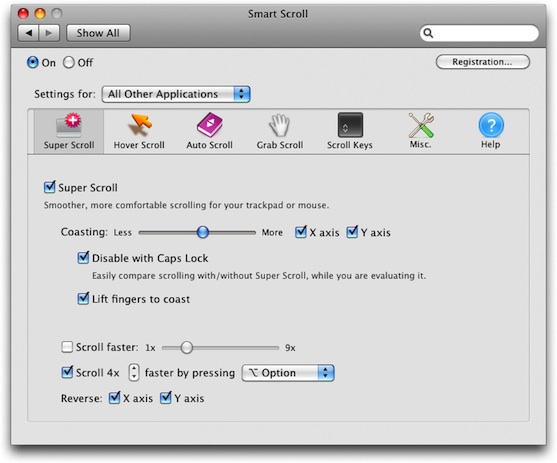Uncheck Reverse Y axis checkbox
This screenshot has height=463, width=557.
[x=166, y=398]
